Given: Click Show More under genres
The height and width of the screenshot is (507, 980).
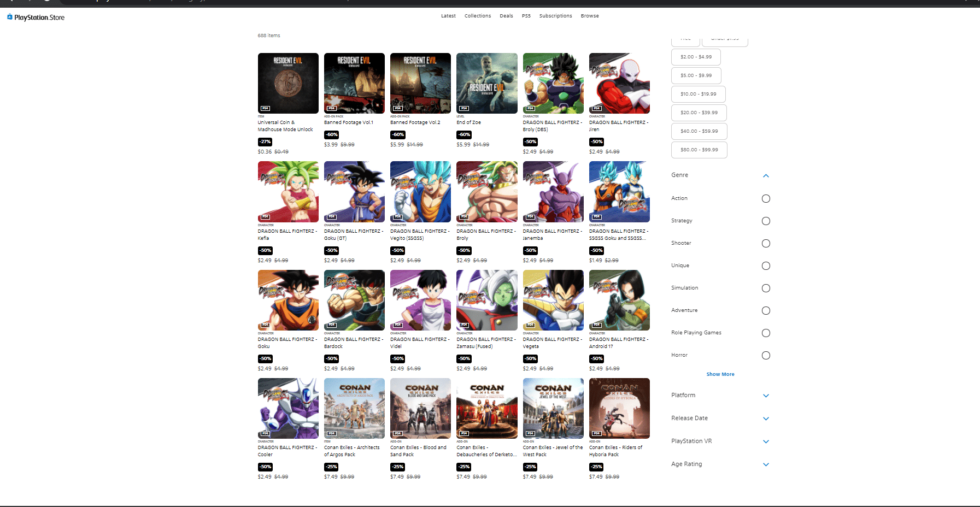Looking at the screenshot, I should click(x=720, y=374).
